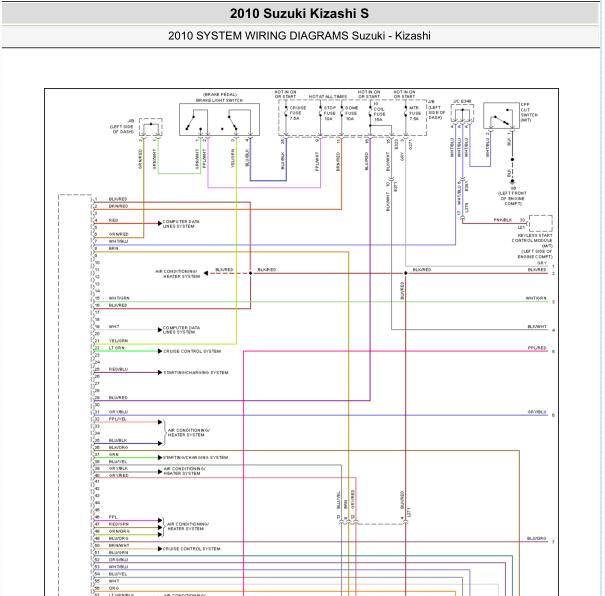The height and width of the screenshot is (596, 605).
Task: Click pin 56 'ORG' wire label
Action: click(114, 588)
